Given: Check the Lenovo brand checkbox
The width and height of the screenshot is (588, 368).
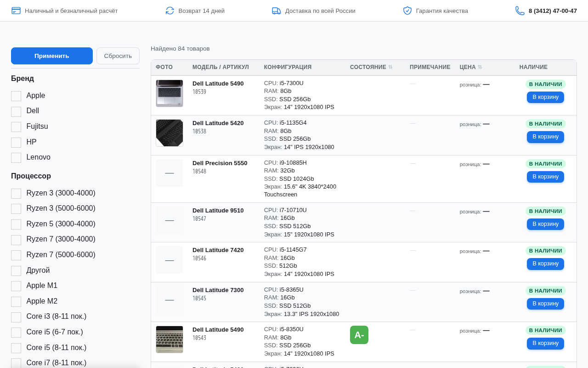Looking at the screenshot, I should (x=16, y=158).
